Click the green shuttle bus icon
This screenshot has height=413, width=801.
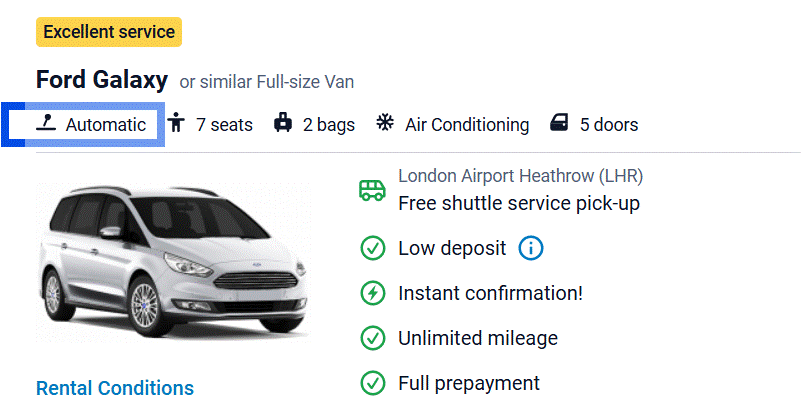(x=372, y=190)
